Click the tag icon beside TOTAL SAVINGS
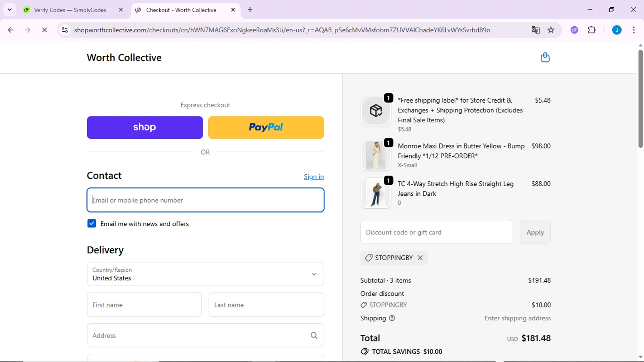The width and height of the screenshot is (644, 362). pyautogui.click(x=365, y=351)
